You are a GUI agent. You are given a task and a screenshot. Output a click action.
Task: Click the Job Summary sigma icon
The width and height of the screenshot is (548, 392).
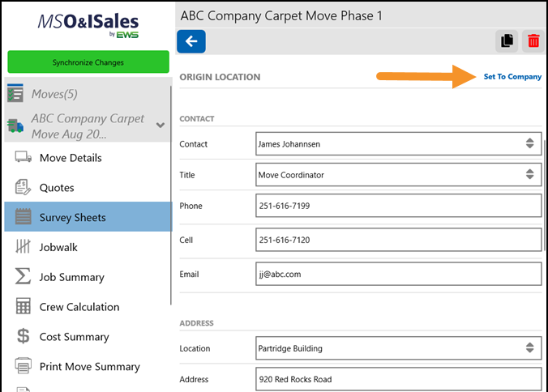24,277
